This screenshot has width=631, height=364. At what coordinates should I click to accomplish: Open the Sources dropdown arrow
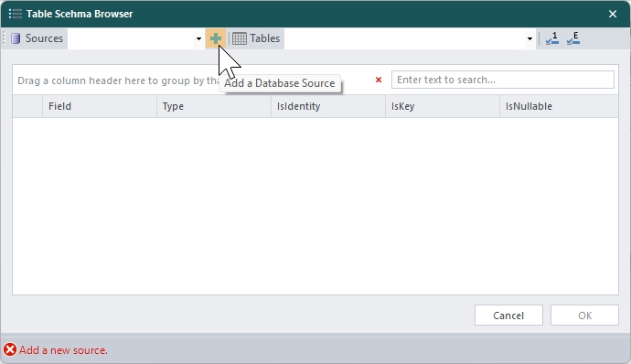point(198,38)
